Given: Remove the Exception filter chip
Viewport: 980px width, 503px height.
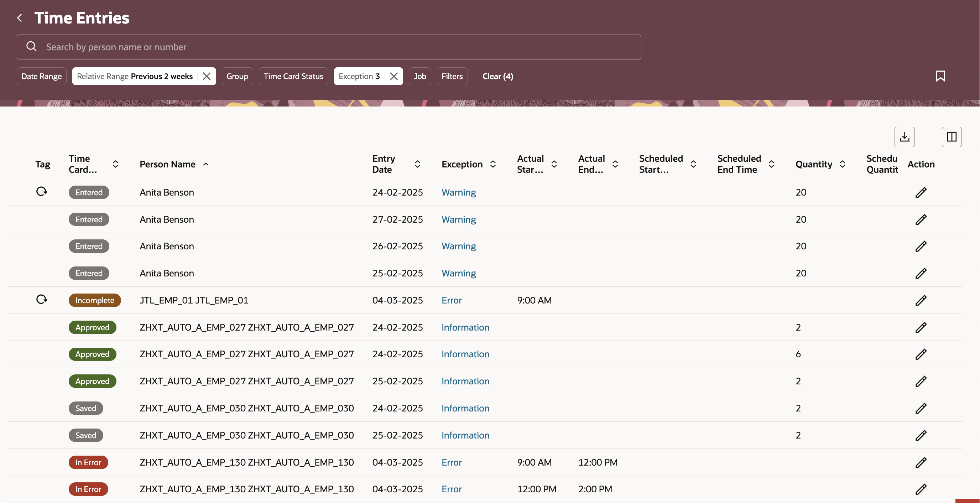Looking at the screenshot, I should 394,76.
